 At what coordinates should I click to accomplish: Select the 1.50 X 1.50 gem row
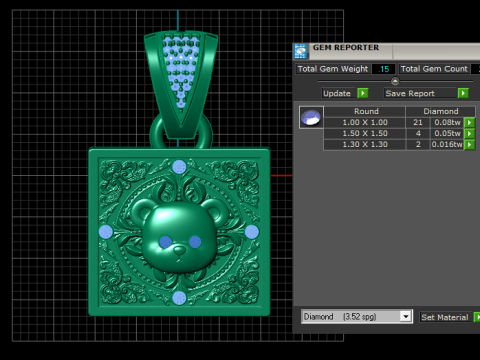365,133
